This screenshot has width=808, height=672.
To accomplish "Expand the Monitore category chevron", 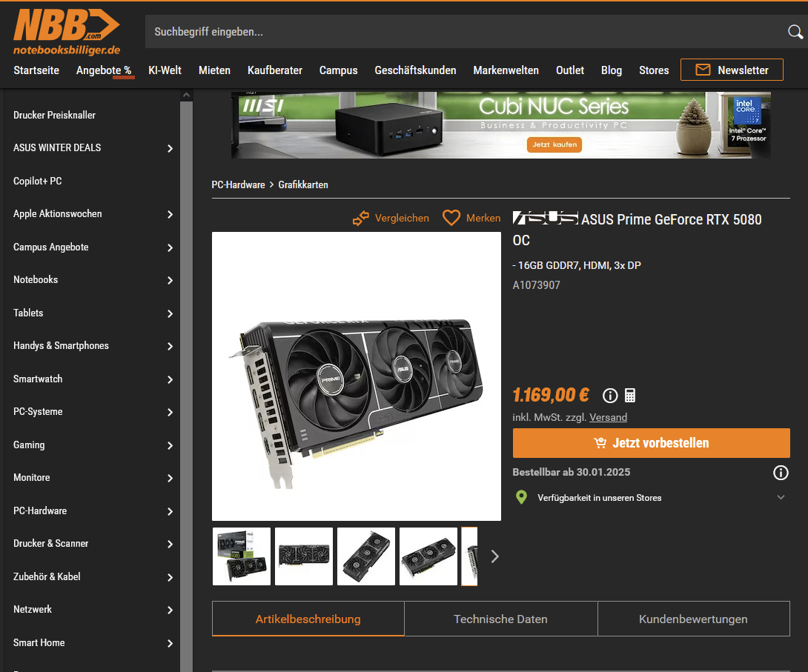I will pos(170,478).
